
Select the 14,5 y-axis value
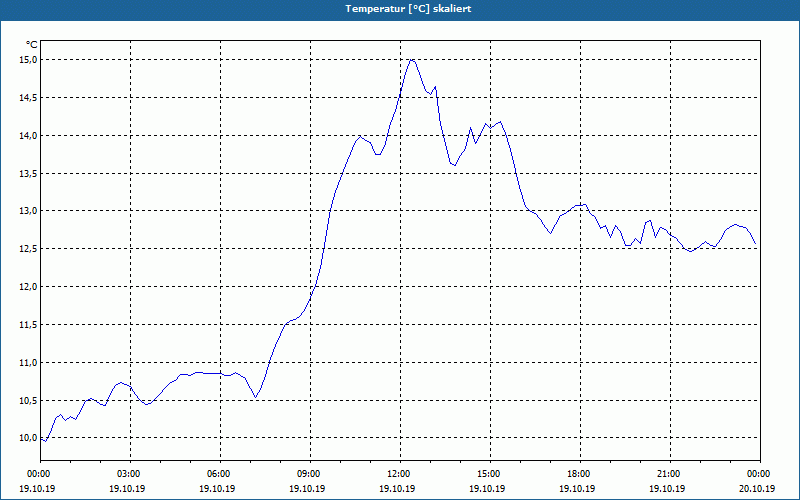[x=28, y=97]
